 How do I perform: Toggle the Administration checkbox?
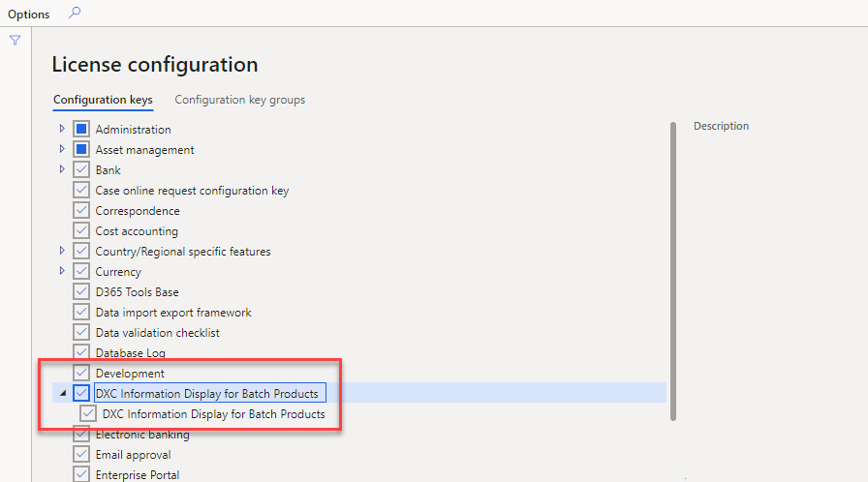coord(81,129)
